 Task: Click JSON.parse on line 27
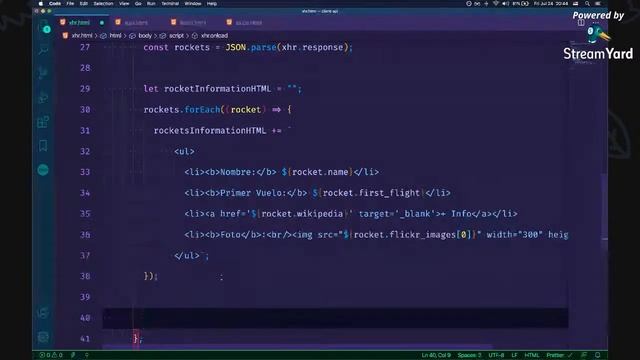pyautogui.click(x=251, y=47)
